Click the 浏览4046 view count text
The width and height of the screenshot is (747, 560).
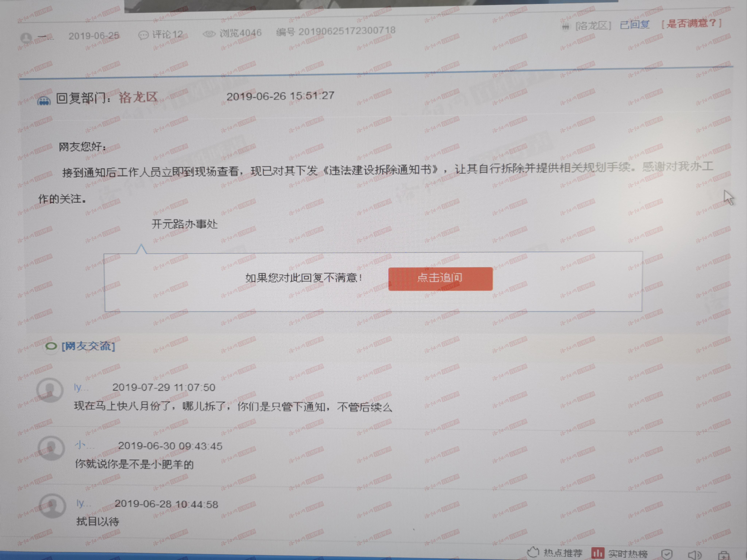241,33
